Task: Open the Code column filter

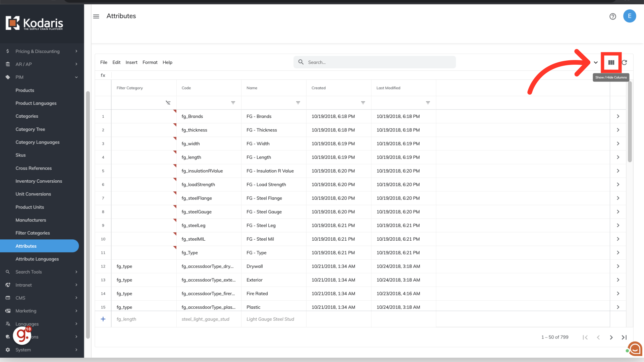Action: coord(233,103)
